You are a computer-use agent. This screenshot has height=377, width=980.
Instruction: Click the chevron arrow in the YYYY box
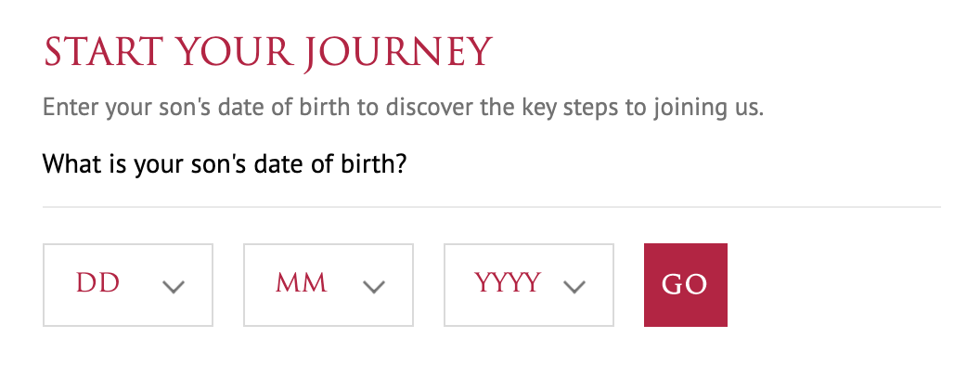pyautogui.click(x=575, y=287)
